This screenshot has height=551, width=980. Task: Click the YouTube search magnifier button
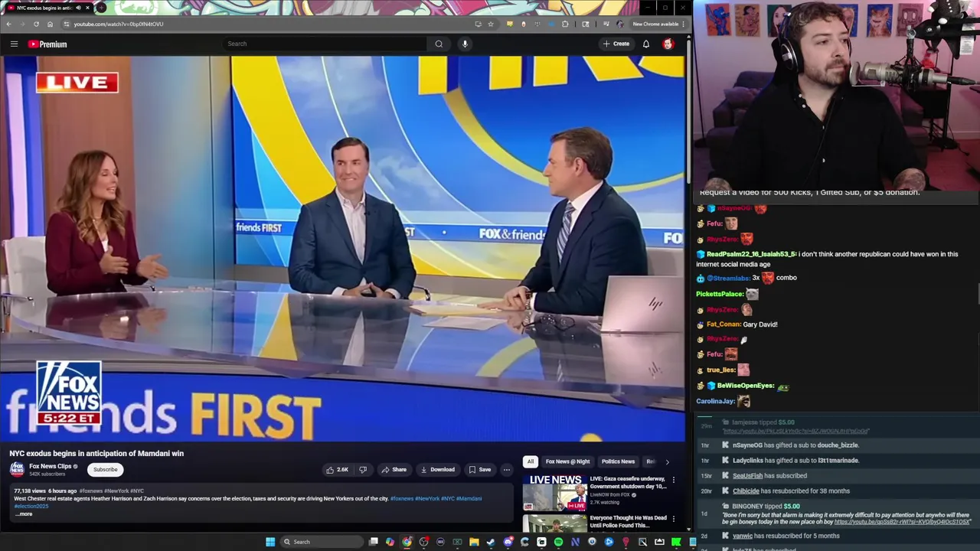click(x=439, y=44)
